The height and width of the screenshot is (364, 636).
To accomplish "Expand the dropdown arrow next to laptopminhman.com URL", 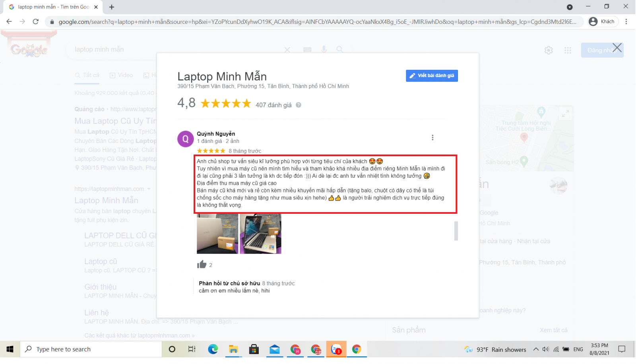I will [x=149, y=189].
